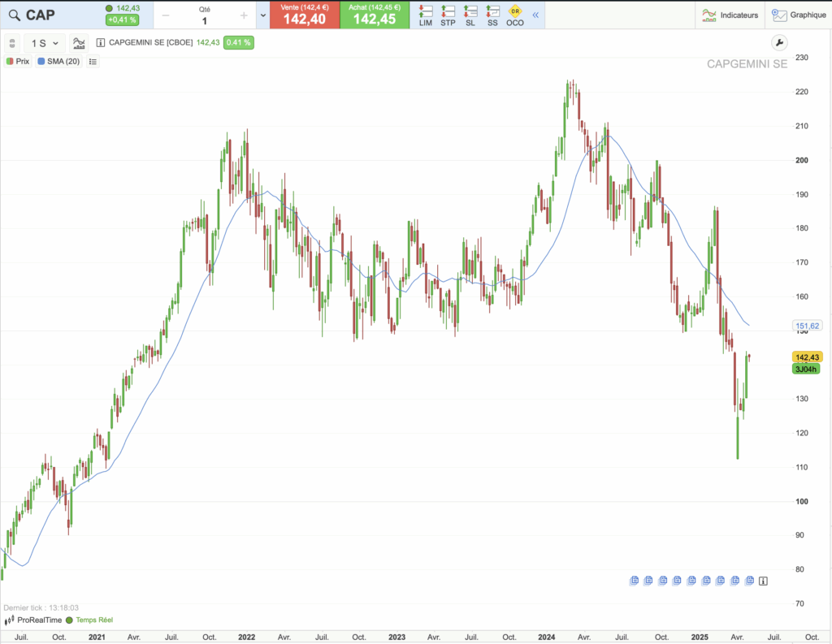
Task: Choose the SL stop-loss order icon
Action: pyautogui.click(x=470, y=15)
